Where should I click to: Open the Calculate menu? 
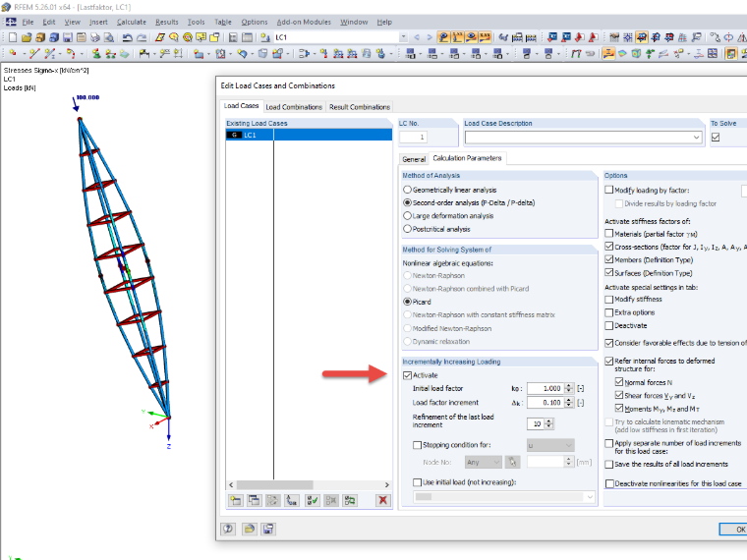click(132, 22)
